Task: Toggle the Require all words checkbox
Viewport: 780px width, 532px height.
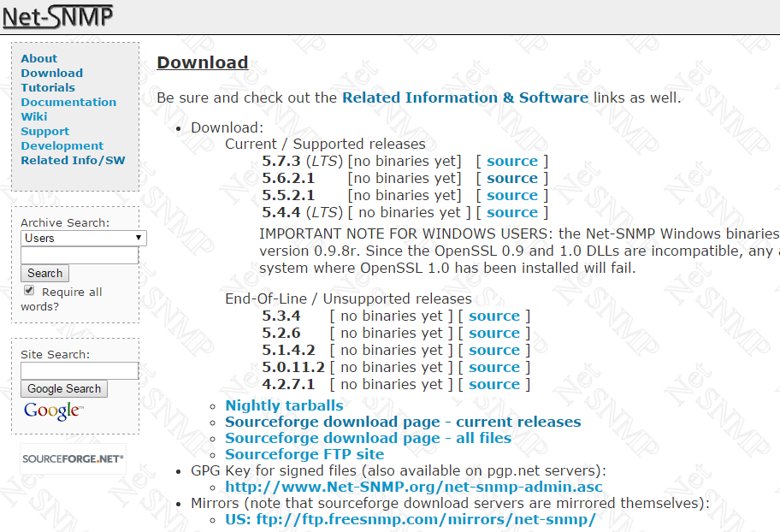Action: click(x=29, y=291)
